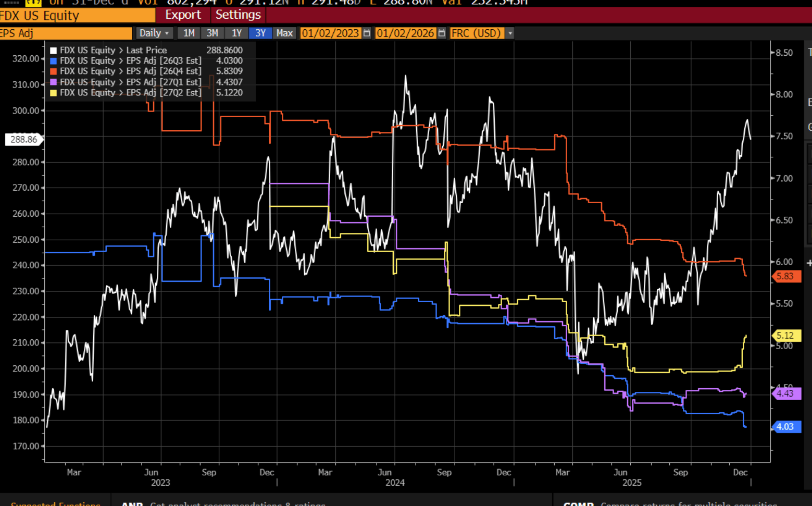Select the 4.03 blue price tag on right axis
812x506 pixels.
click(x=786, y=427)
